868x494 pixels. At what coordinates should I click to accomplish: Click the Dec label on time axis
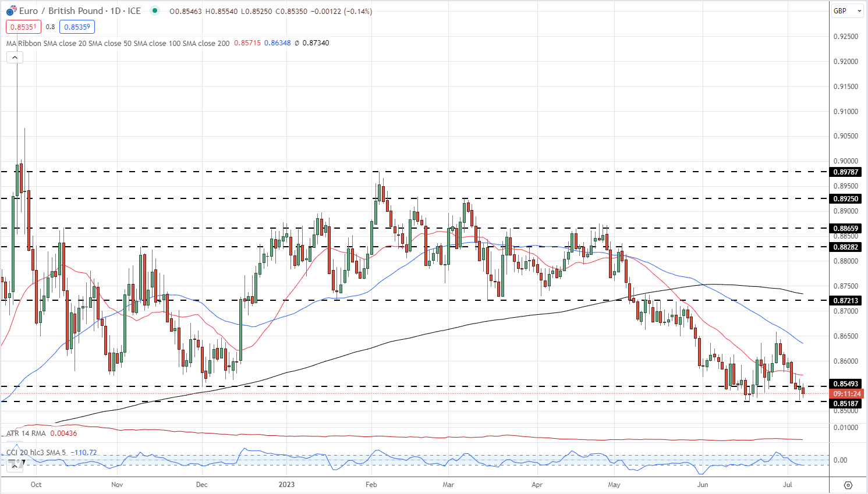pyautogui.click(x=201, y=485)
